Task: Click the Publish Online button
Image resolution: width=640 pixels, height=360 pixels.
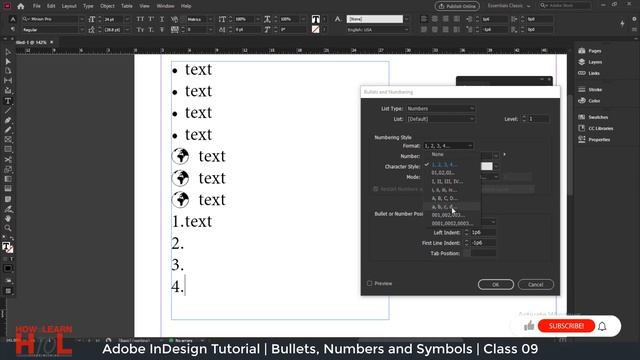Action: pos(457,6)
